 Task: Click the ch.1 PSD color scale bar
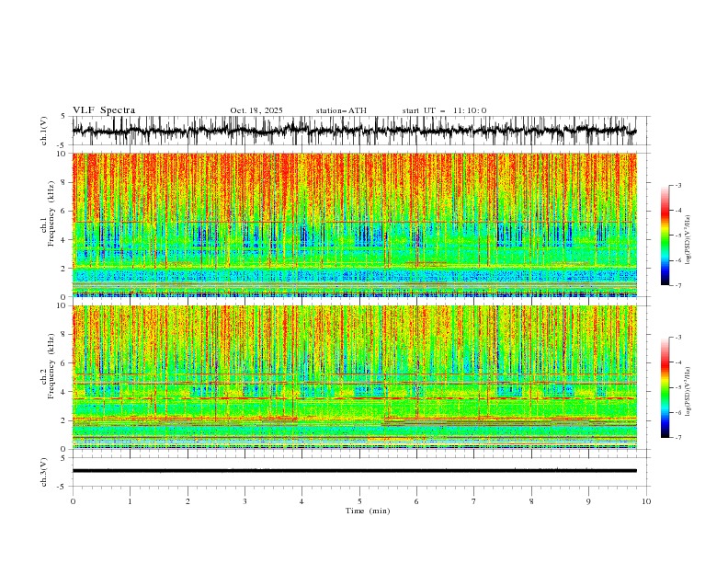pos(665,236)
